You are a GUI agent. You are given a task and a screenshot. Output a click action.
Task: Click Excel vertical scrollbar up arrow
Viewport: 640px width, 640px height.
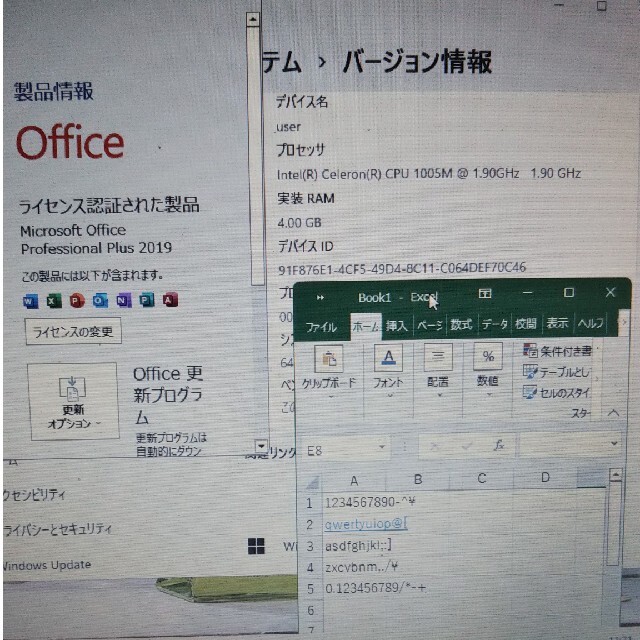[615, 474]
